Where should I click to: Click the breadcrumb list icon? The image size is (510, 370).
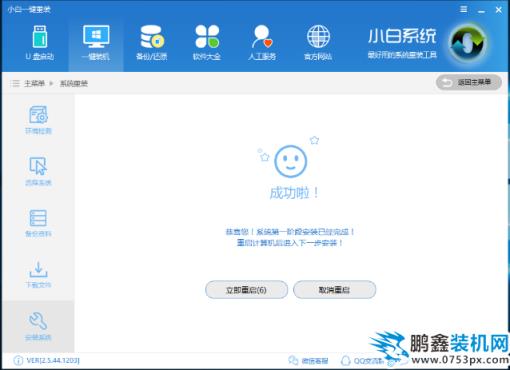tap(15, 83)
